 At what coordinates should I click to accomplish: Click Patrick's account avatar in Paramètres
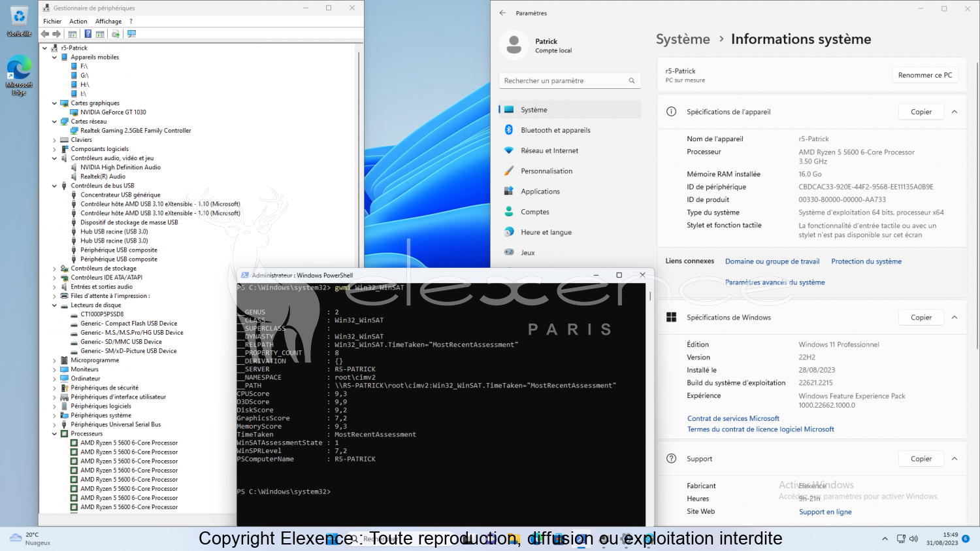pos(514,45)
